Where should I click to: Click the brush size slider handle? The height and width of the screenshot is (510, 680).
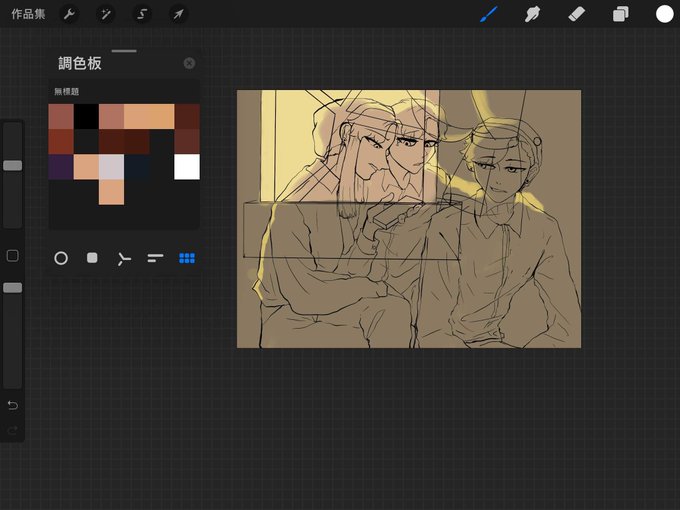13,165
